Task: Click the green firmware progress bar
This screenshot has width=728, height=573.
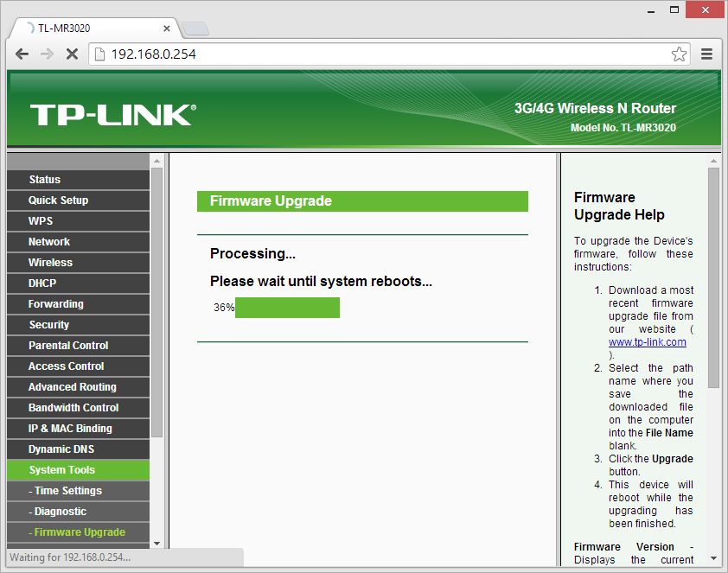Action: click(287, 308)
